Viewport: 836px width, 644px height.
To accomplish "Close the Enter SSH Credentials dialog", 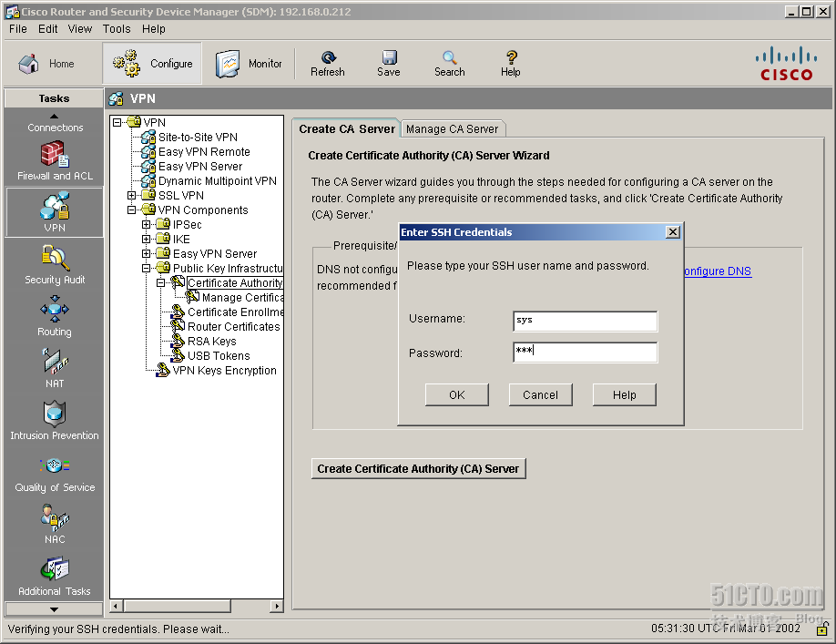I will [x=673, y=232].
